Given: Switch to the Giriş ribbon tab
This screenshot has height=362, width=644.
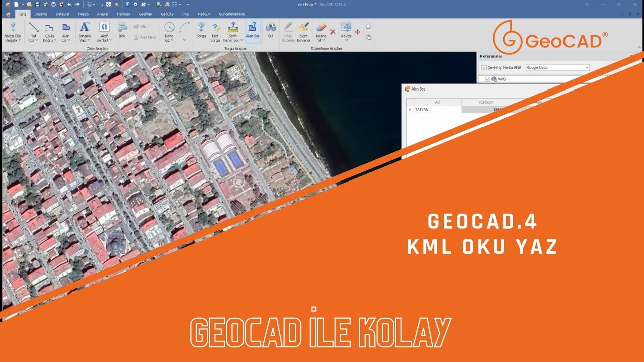Looking at the screenshot, I should (x=22, y=14).
